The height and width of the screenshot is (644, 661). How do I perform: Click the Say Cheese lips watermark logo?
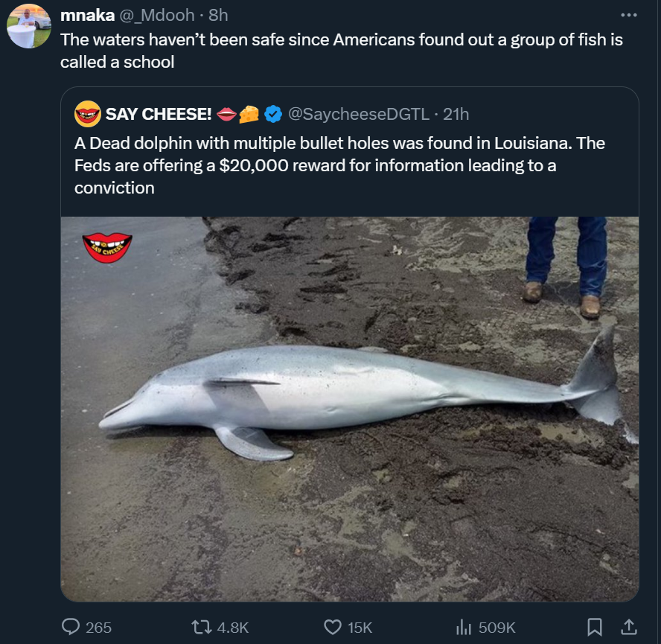(108, 246)
